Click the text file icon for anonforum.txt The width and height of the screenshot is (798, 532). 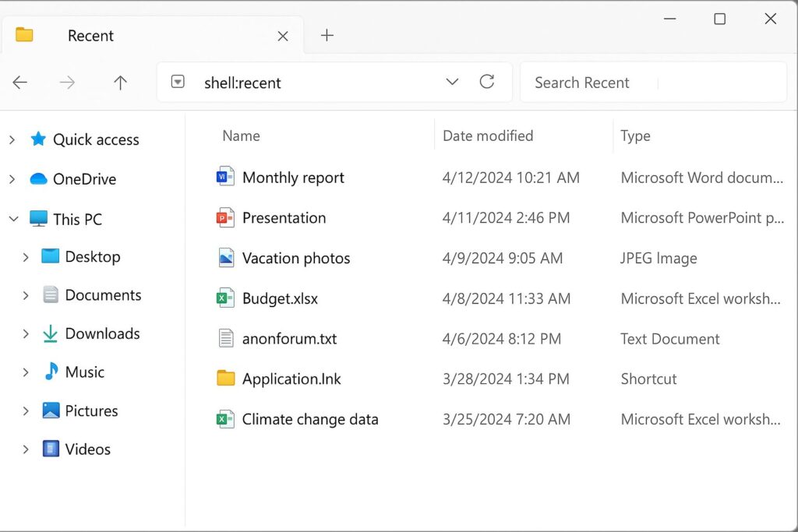pos(225,339)
